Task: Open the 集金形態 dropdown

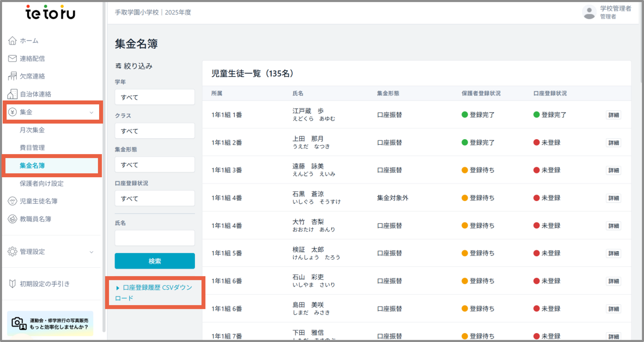Action: pyautogui.click(x=155, y=165)
